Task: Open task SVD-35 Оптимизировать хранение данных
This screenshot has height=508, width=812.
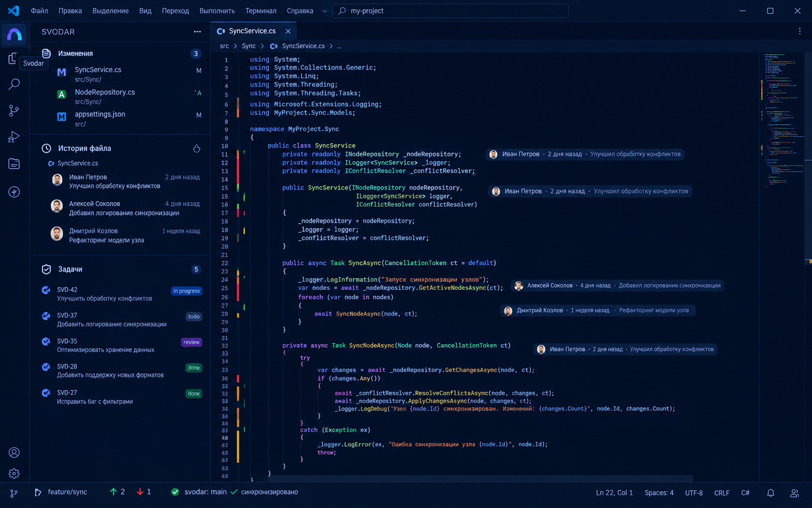Action: pyautogui.click(x=121, y=345)
